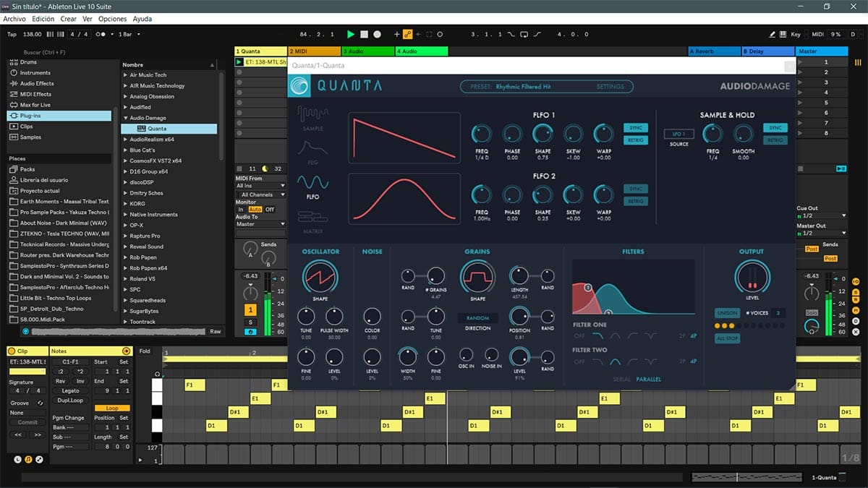Select the Quanta plug-in in browser list

pyautogui.click(x=169, y=129)
